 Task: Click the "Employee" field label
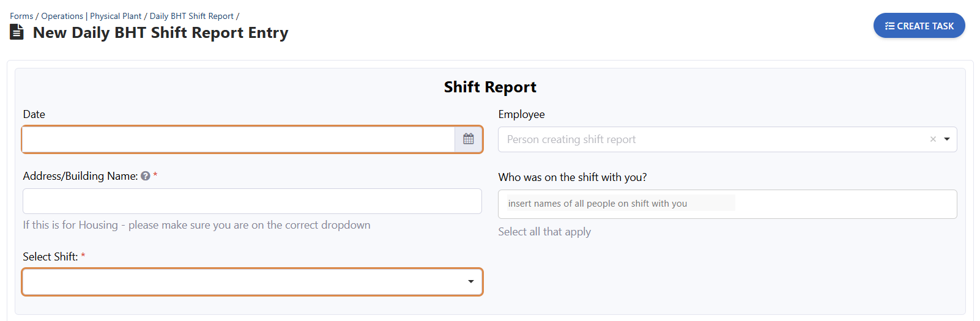pos(521,114)
